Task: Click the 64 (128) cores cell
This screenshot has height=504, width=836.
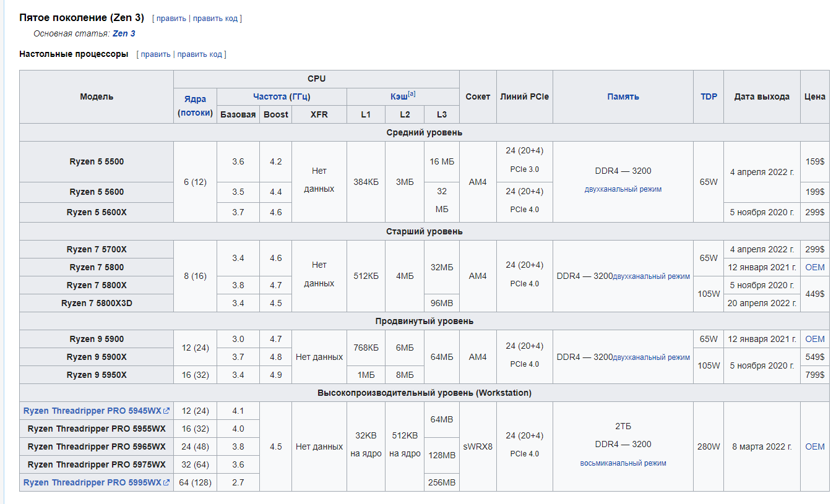Action: (195, 482)
